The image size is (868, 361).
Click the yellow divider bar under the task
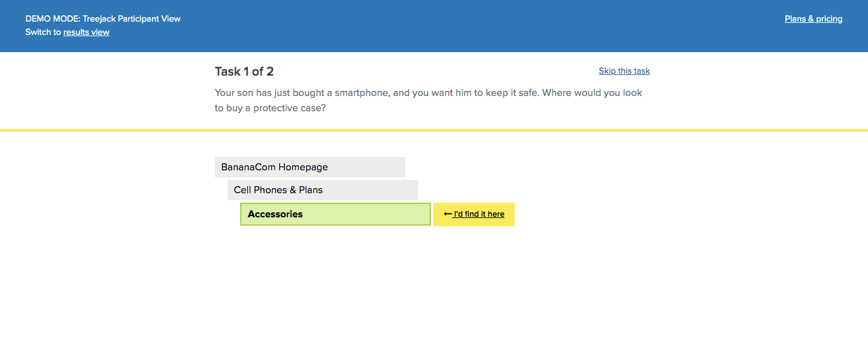coord(434,130)
